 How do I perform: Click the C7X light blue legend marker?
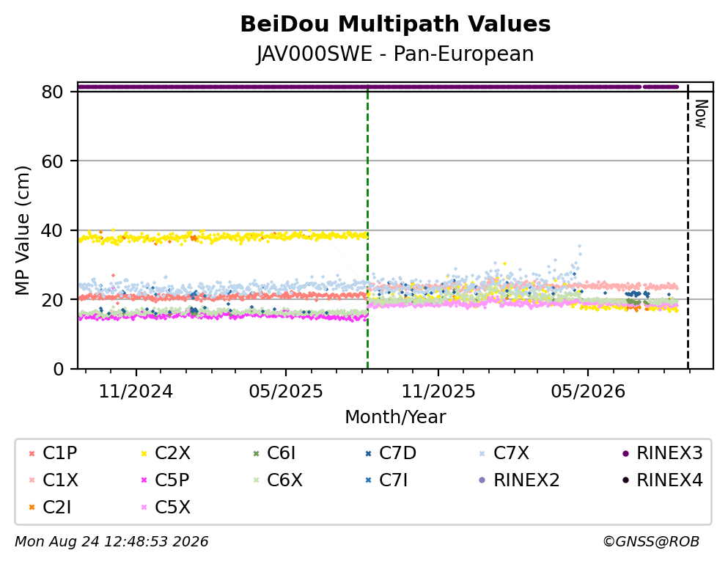point(482,453)
